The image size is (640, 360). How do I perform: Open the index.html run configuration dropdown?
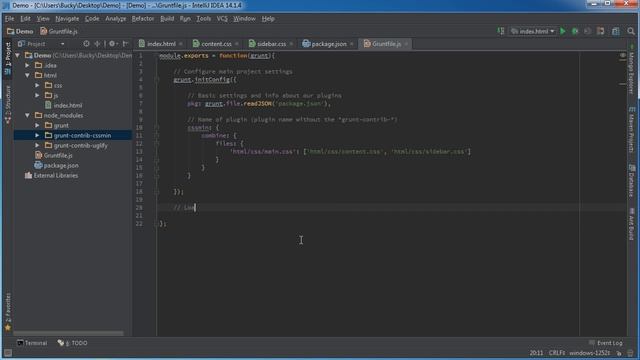[532, 31]
